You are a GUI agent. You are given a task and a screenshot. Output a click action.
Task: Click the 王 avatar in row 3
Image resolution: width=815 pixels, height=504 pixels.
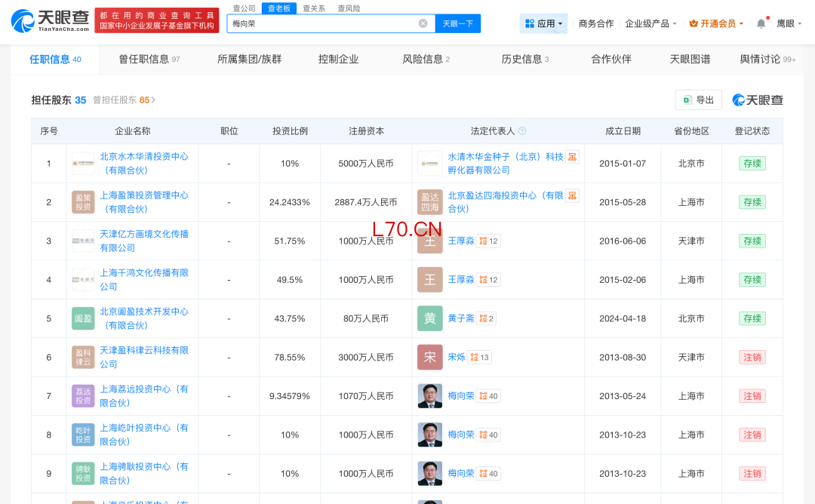click(x=430, y=241)
